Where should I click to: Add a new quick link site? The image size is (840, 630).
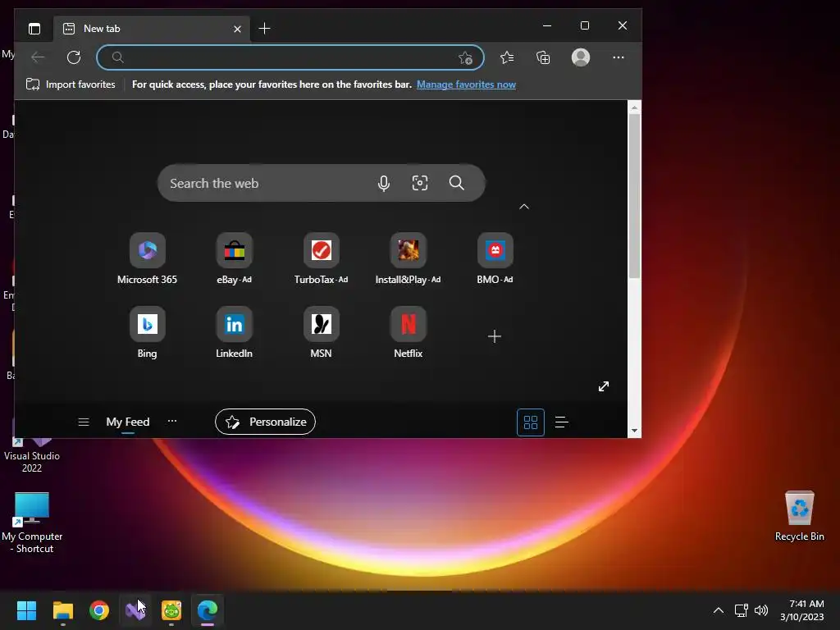click(495, 336)
